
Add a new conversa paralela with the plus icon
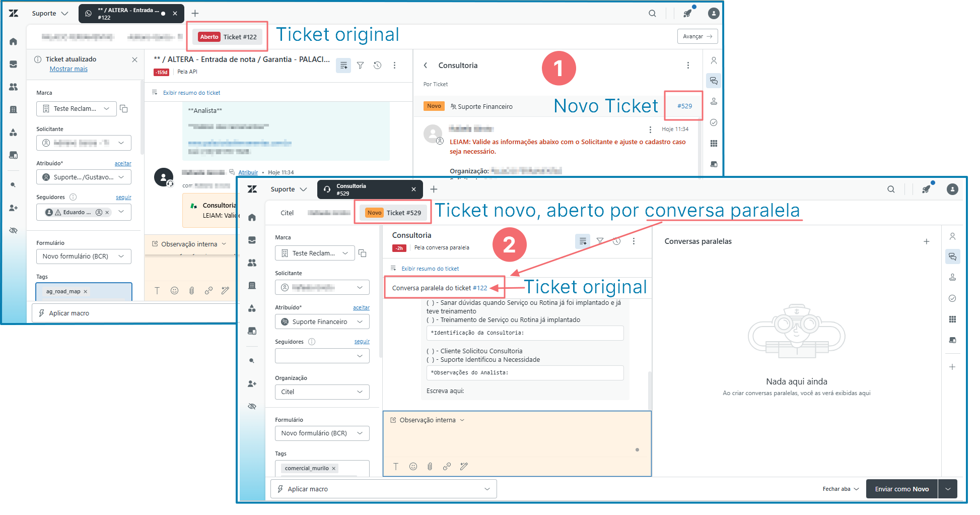point(926,241)
